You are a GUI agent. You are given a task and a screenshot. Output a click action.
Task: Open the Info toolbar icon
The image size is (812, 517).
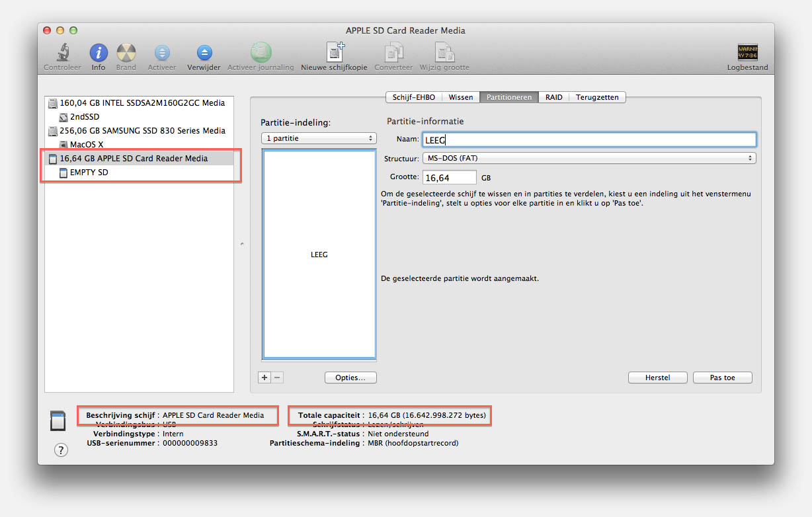pyautogui.click(x=99, y=53)
